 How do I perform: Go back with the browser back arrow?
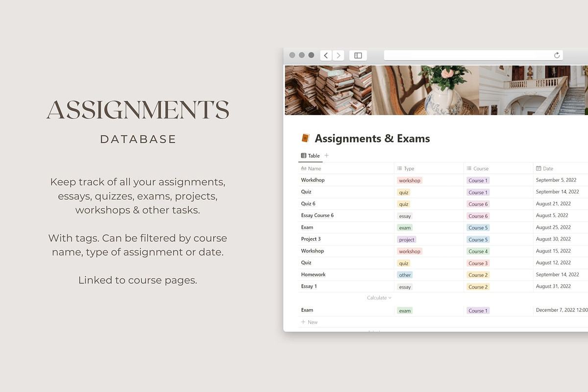pos(326,55)
